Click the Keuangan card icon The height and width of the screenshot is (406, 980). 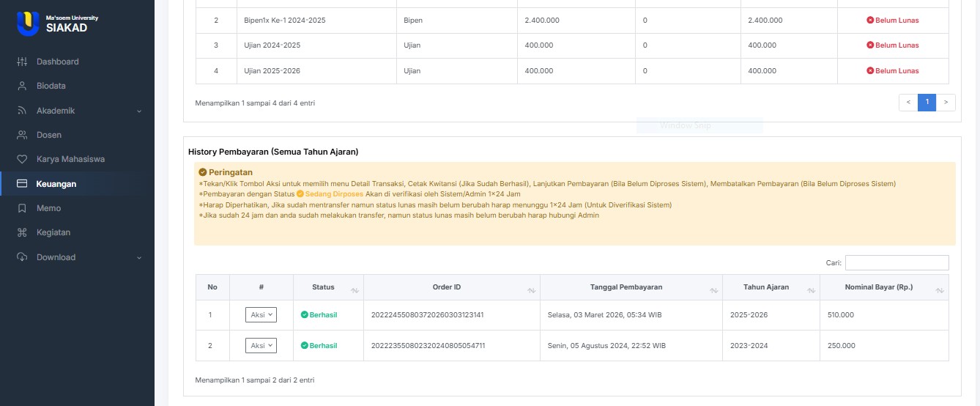[22, 184]
